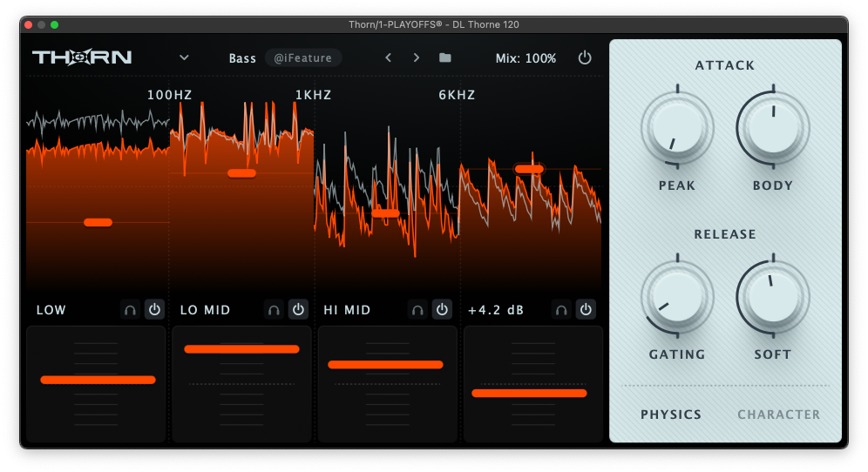Screen dimensions: 868x472
Task: Click the high band threshold handle in spectrum
Action: point(529,169)
